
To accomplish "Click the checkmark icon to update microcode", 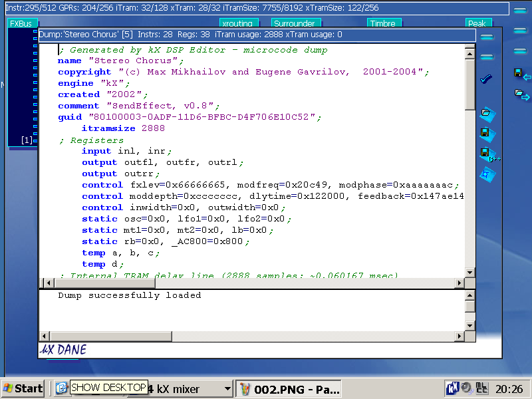I will [486, 79].
